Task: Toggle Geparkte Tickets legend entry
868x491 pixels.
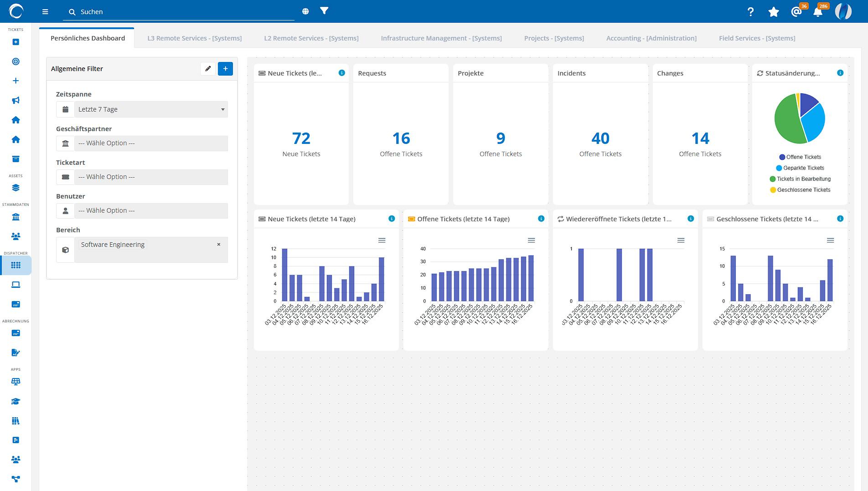Action: click(x=803, y=168)
